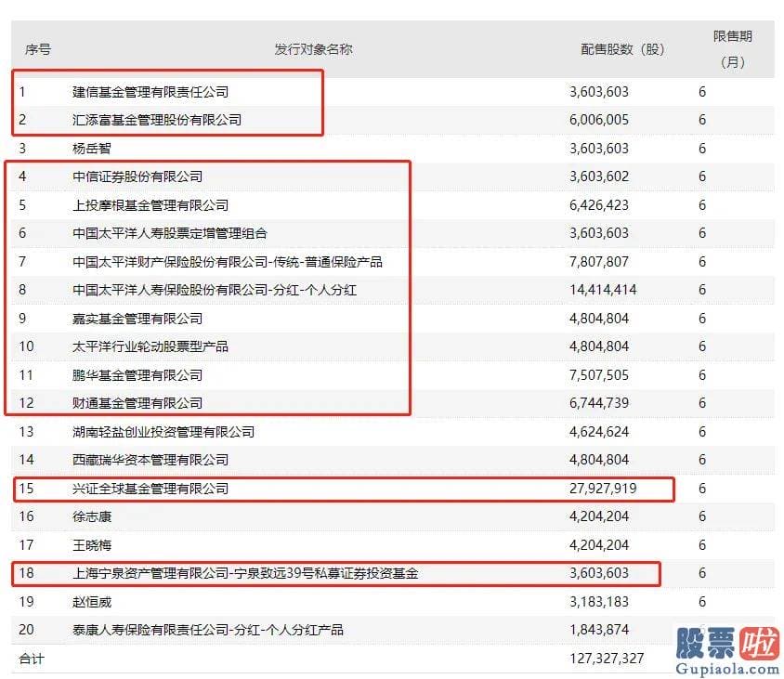This screenshot has width=784, height=679.
Task: Click sequence number 15
Action: 26,489
